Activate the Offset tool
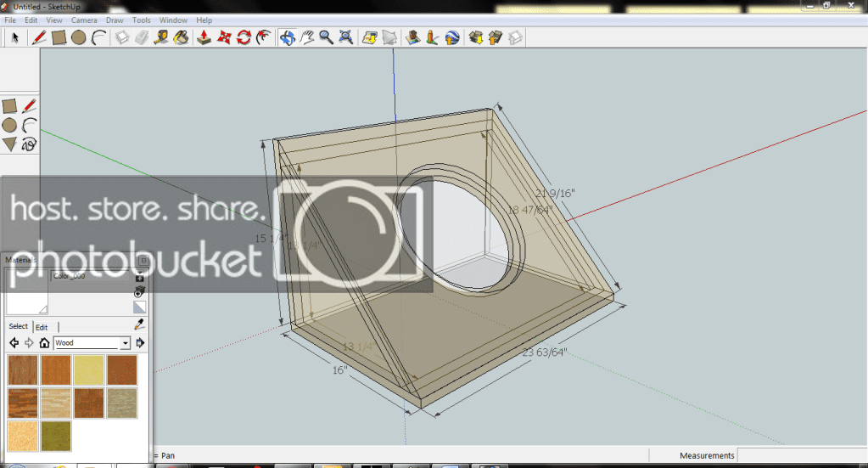The height and width of the screenshot is (468, 868). pyautogui.click(x=264, y=37)
